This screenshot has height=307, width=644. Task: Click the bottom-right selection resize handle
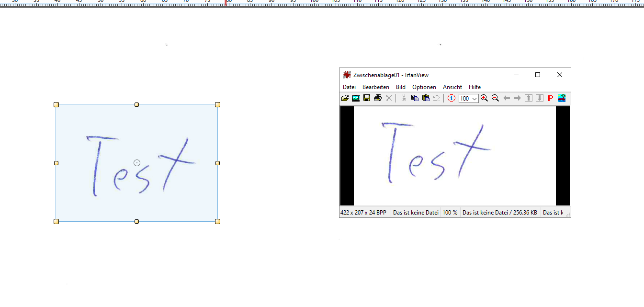pos(218,221)
